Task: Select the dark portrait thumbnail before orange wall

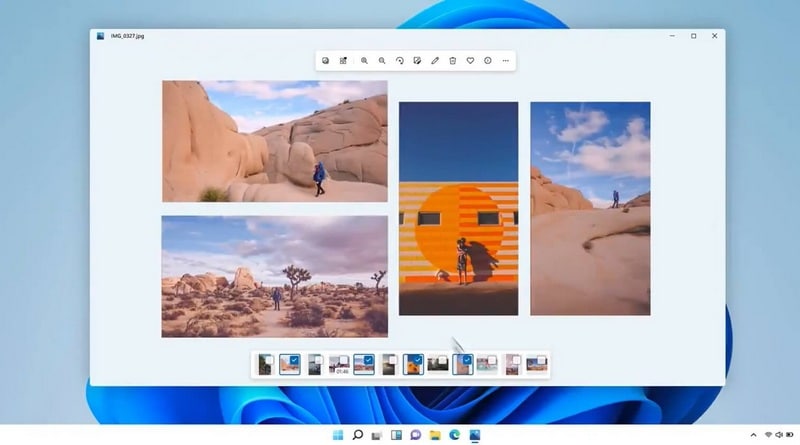Action: pos(389,365)
